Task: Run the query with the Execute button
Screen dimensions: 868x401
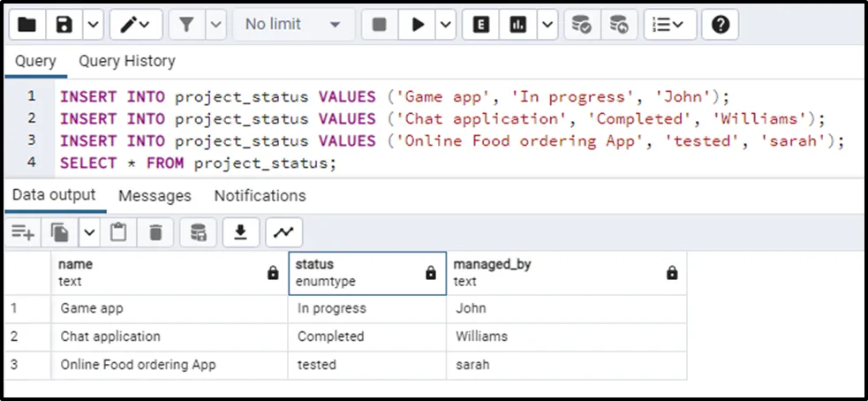Action: [x=416, y=25]
